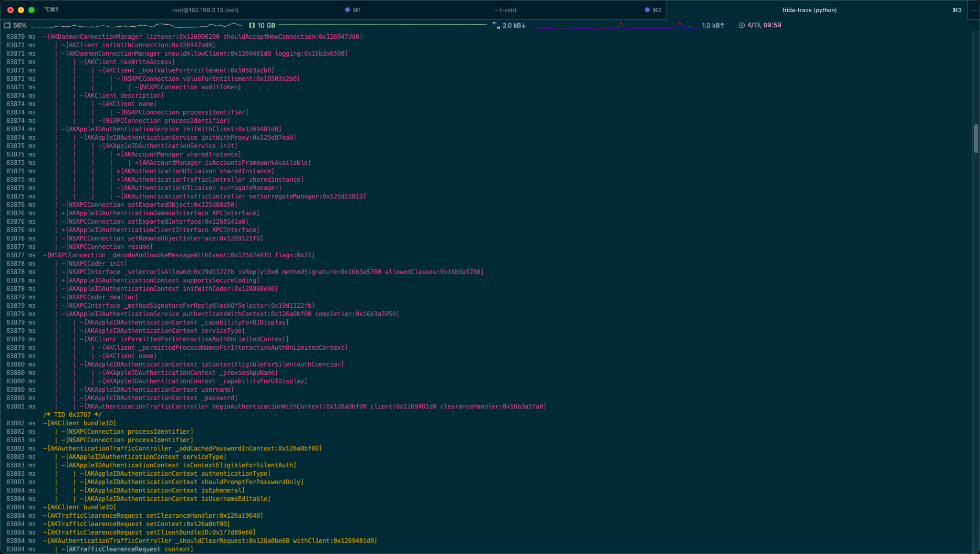Viewport: 980px width, 554px height.
Task: Click the 1.0 kB upload rate
Action: pyautogui.click(x=713, y=25)
